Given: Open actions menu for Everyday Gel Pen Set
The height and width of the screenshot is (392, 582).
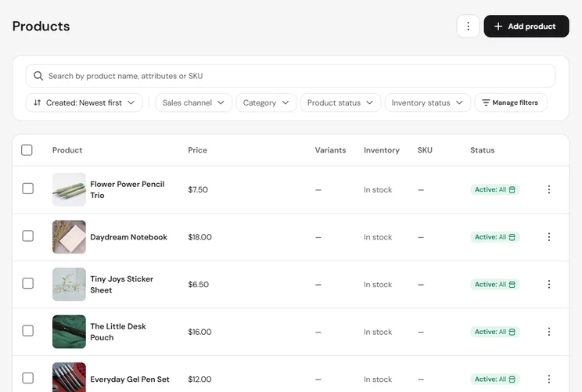Looking at the screenshot, I should click(549, 379).
